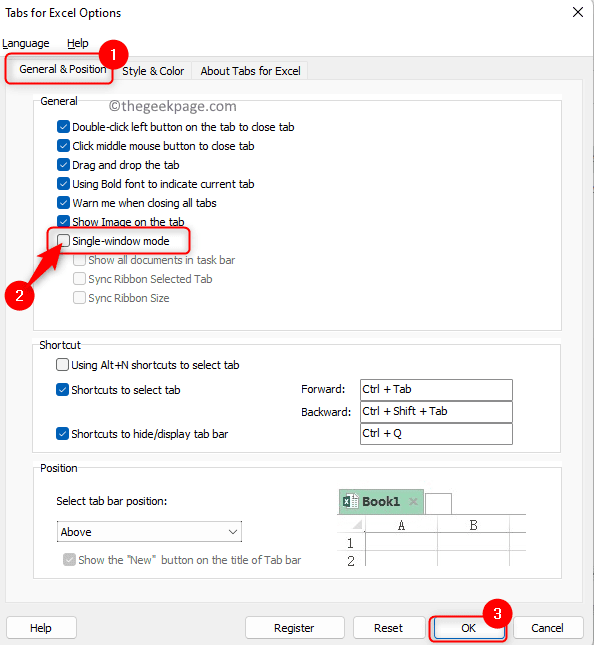This screenshot has height=645, width=594.
Task: Open the tab bar position dropdown showing Above
Action: click(149, 532)
